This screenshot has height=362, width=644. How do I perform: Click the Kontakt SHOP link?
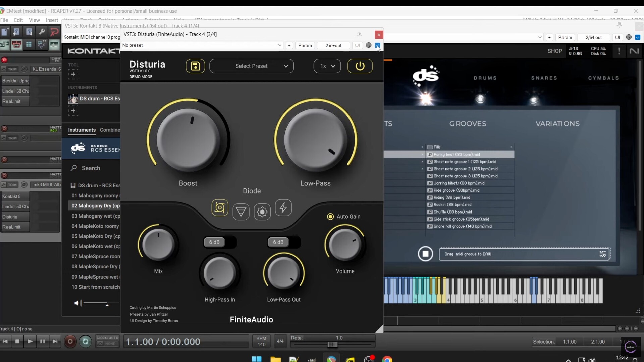[x=555, y=51]
